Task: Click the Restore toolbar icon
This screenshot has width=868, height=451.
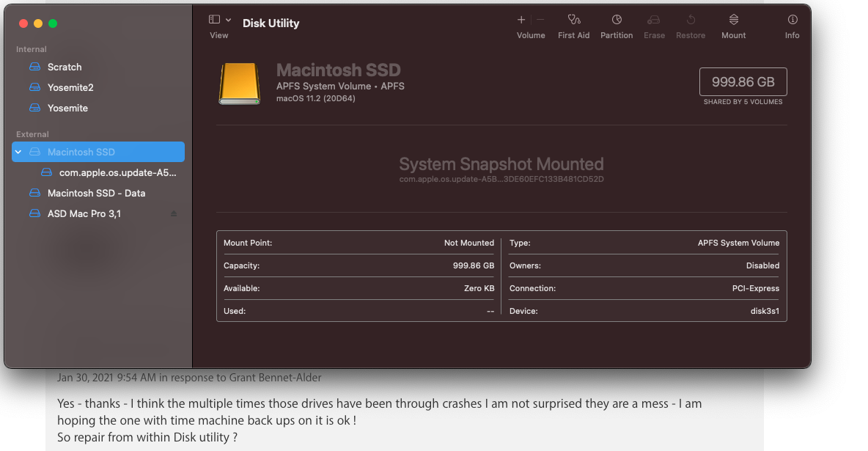Action: (x=691, y=19)
